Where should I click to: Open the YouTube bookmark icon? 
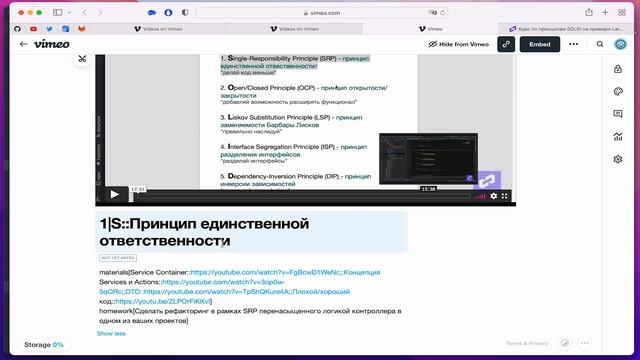tap(33, 29)
